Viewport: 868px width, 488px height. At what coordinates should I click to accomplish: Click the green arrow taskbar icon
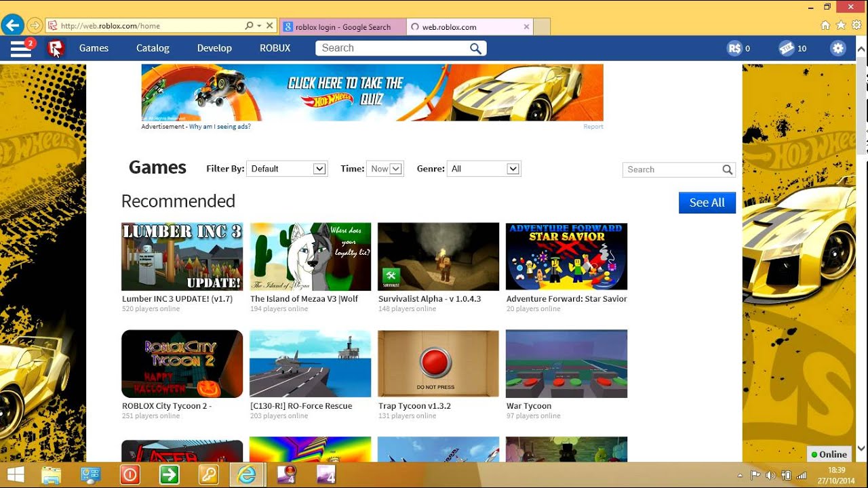click(169, 474)
